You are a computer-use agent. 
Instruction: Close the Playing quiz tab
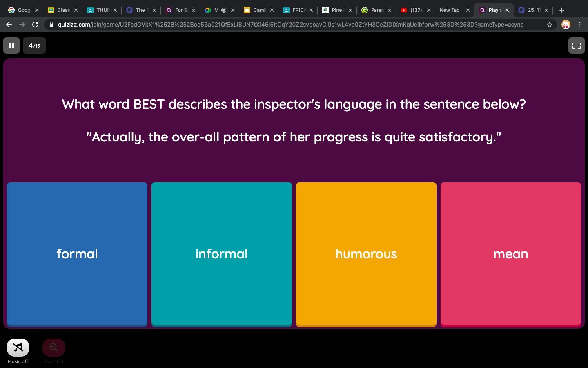507,10
